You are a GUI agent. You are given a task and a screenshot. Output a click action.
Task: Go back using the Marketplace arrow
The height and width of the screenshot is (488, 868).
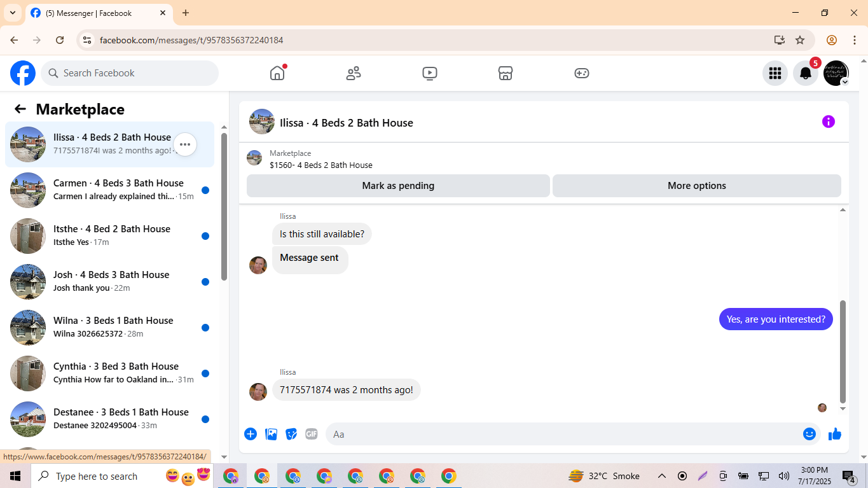(20, 109)
